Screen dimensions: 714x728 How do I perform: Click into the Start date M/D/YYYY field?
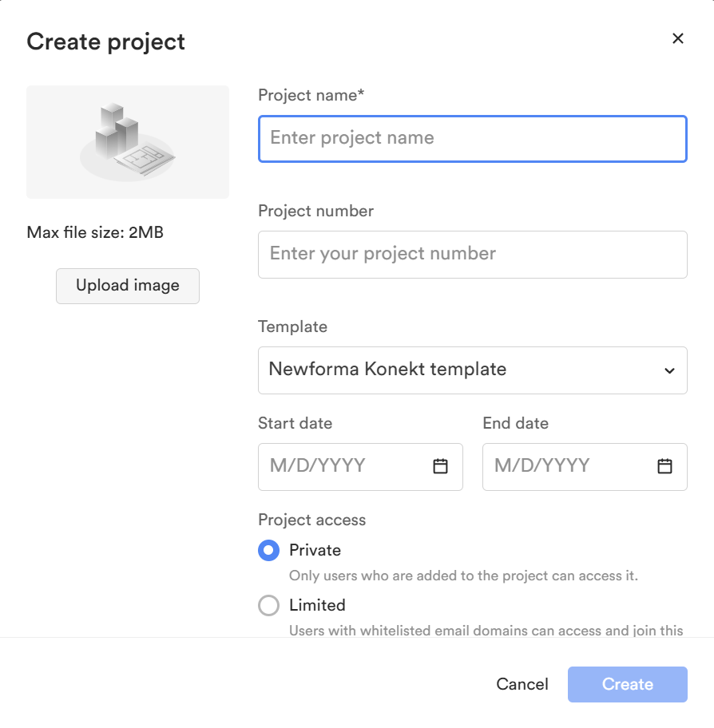(343, 467)
